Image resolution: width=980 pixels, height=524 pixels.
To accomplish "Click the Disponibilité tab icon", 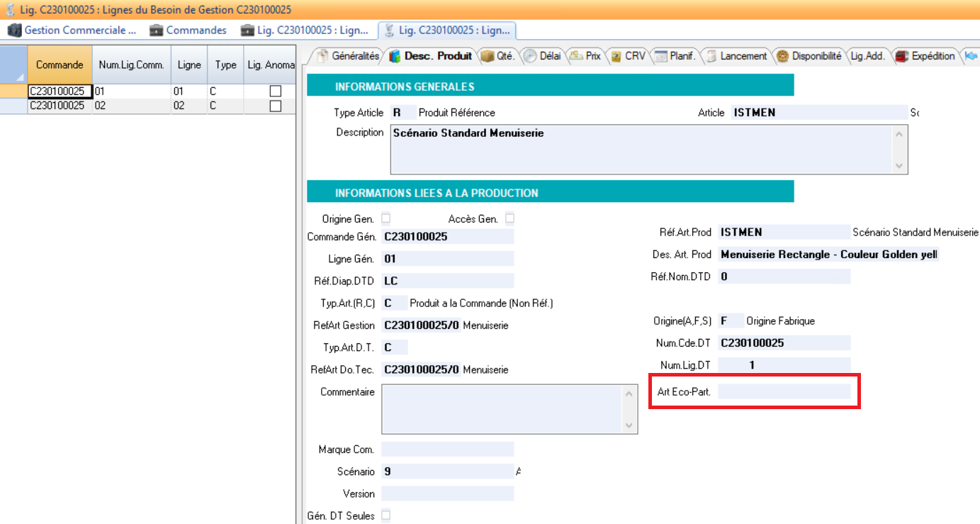I will (x=782, y=57).
